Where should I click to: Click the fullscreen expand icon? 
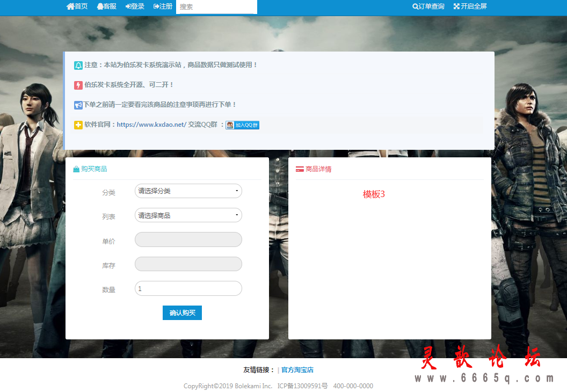coord(456,6)
